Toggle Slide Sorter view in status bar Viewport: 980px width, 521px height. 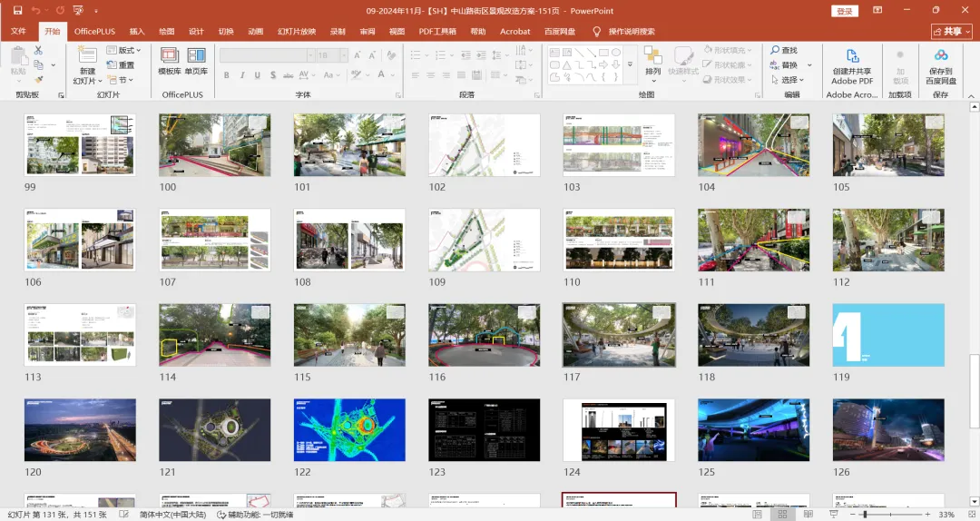pos(782,515)
